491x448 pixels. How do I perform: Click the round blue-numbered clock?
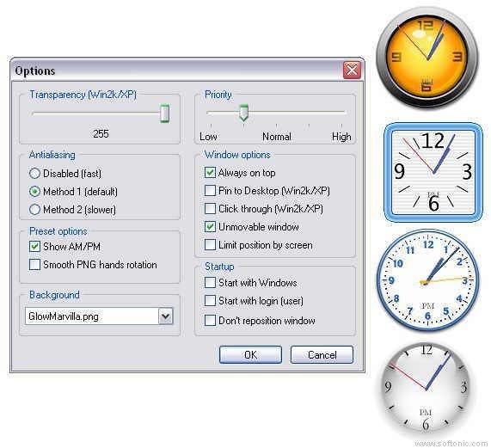[x=428, y=279]
